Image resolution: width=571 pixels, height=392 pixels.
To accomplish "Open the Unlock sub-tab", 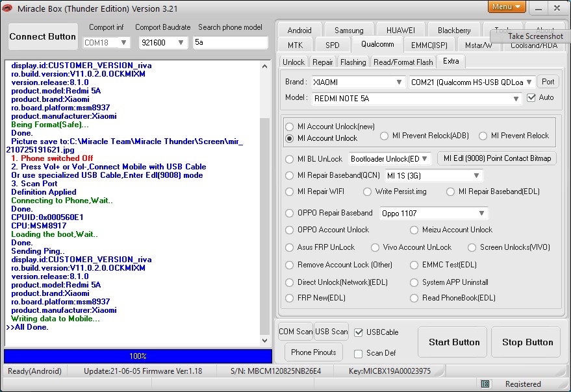I will pyautogui.click(x=294, y=62).
